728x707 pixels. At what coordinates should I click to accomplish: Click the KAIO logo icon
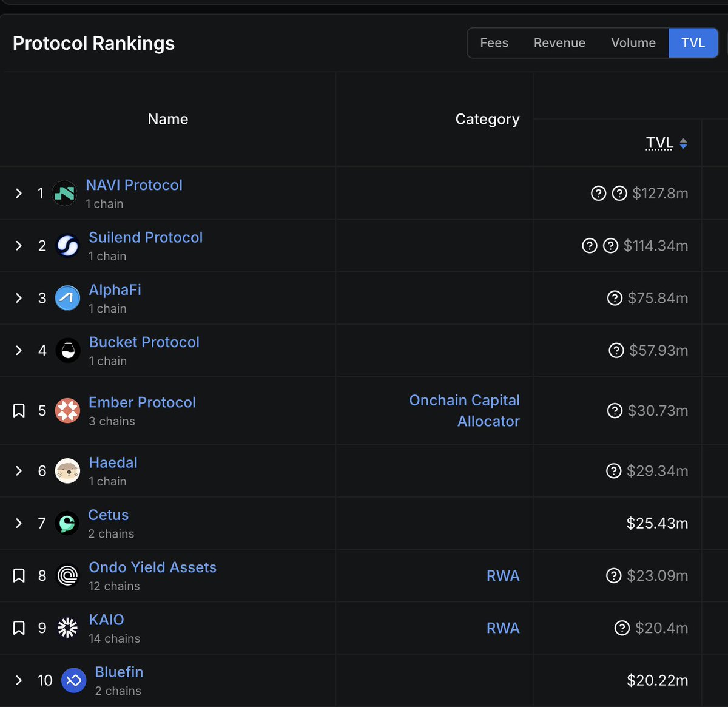pyautogui.click(x=67, y=628)
